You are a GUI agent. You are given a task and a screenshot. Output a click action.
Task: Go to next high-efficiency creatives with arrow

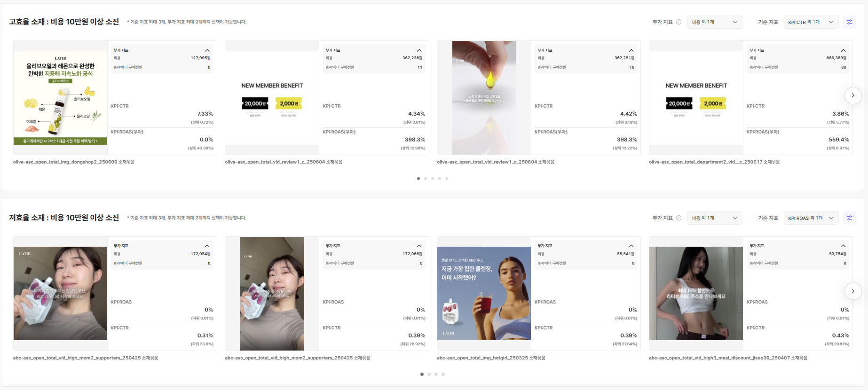coord(852,95)
